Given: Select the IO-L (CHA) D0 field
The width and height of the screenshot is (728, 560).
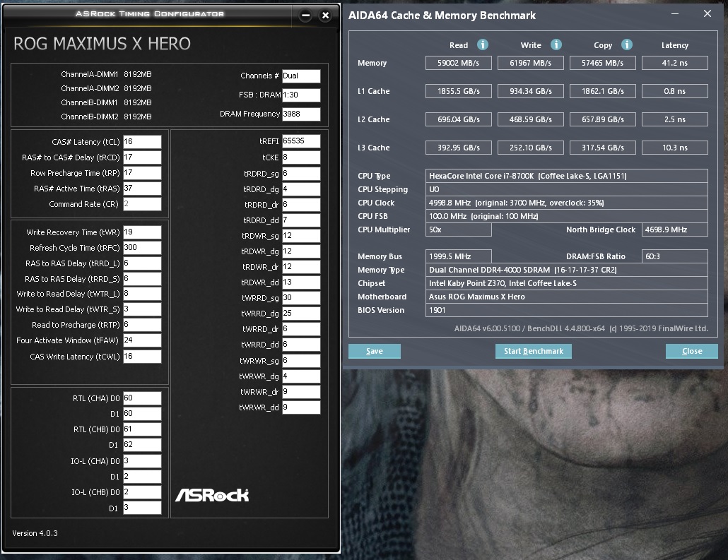Looking at the screenshot, I should [142, 460].
